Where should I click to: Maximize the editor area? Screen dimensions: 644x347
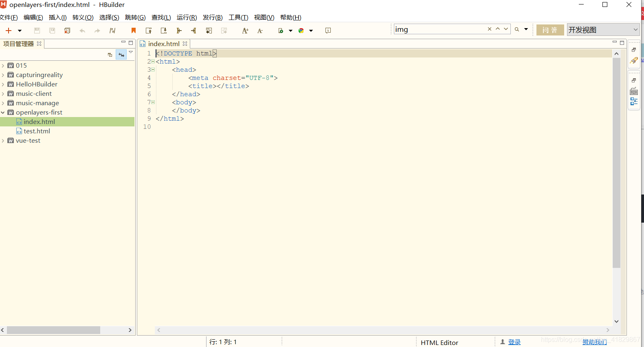point(622,42)
